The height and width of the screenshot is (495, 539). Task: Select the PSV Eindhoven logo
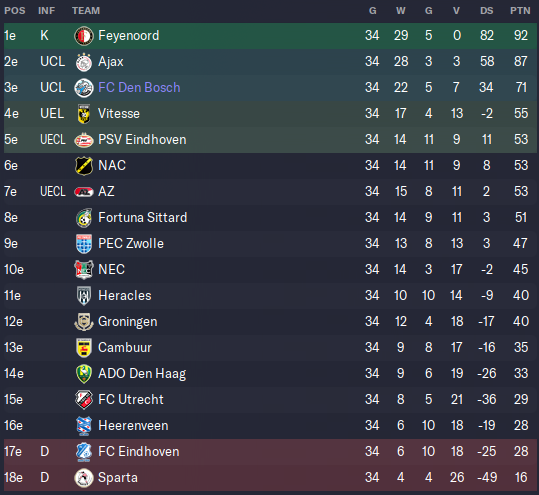tap(84, 140)
